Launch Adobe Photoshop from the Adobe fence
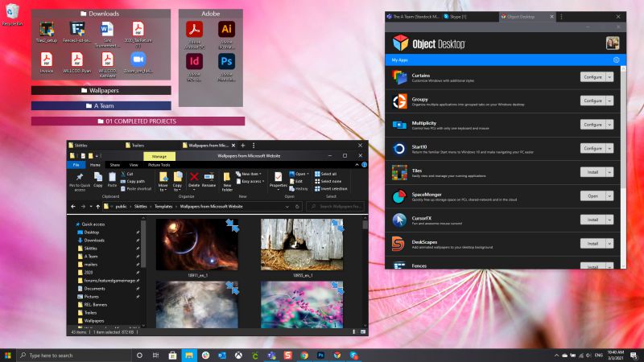 (226, 62)
